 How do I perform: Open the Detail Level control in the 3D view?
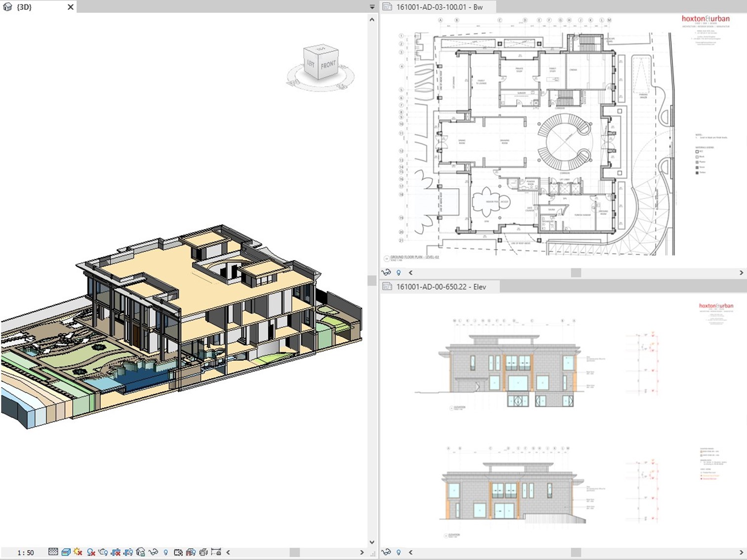click(x=53, y=552)
